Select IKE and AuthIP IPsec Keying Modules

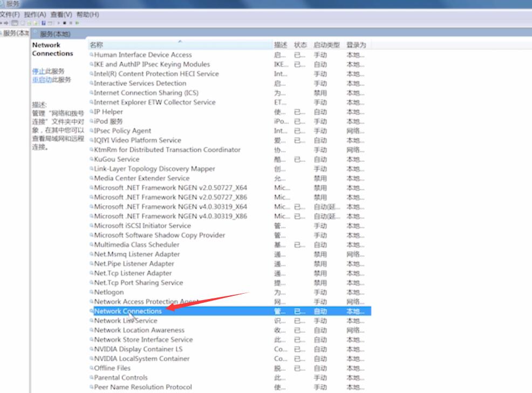click(152, 64)
